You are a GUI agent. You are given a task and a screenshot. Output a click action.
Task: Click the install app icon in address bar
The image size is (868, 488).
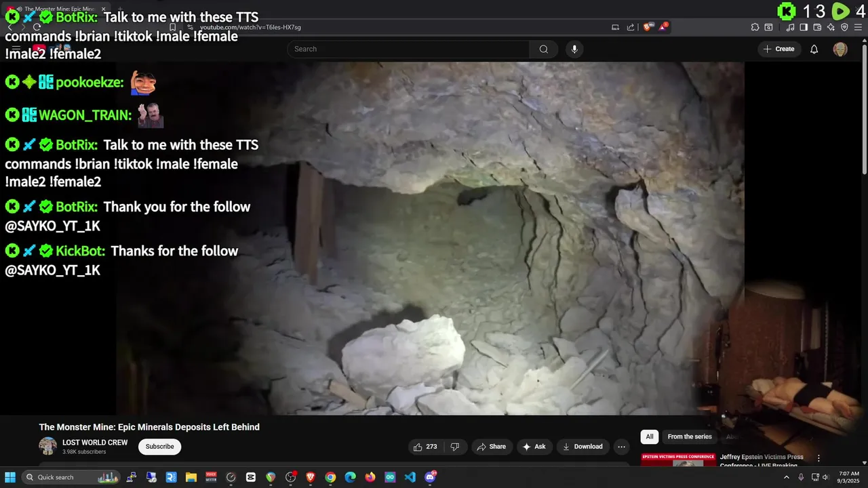615,27
